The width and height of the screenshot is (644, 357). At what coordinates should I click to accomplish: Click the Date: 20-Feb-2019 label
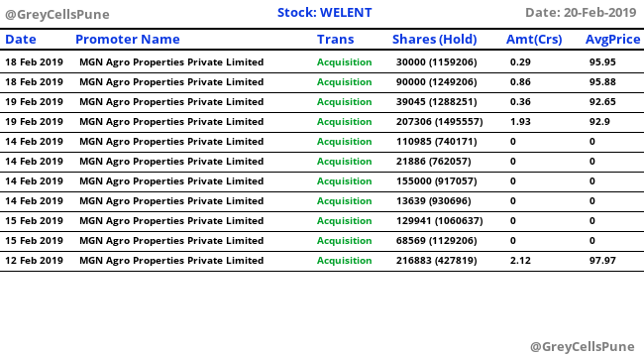click(x=581, y=13)
